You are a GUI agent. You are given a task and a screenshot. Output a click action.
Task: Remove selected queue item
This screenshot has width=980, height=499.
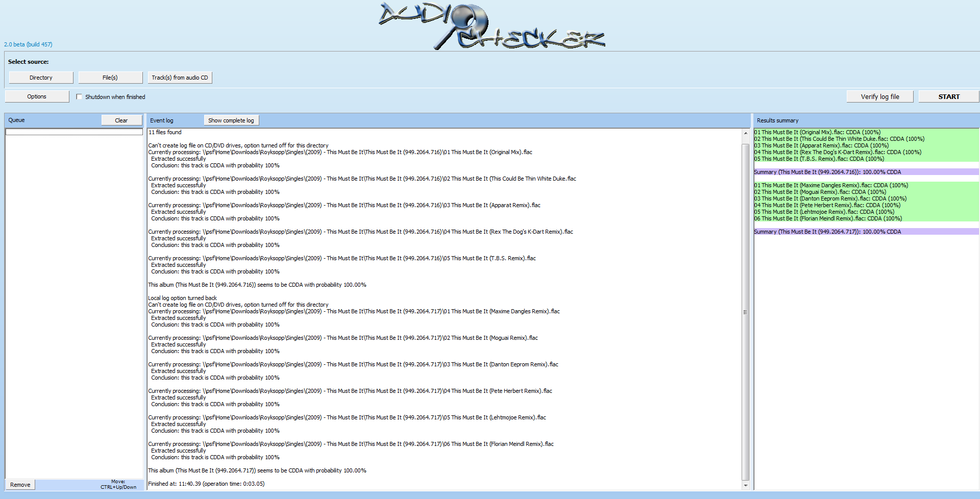coord(20,485)
